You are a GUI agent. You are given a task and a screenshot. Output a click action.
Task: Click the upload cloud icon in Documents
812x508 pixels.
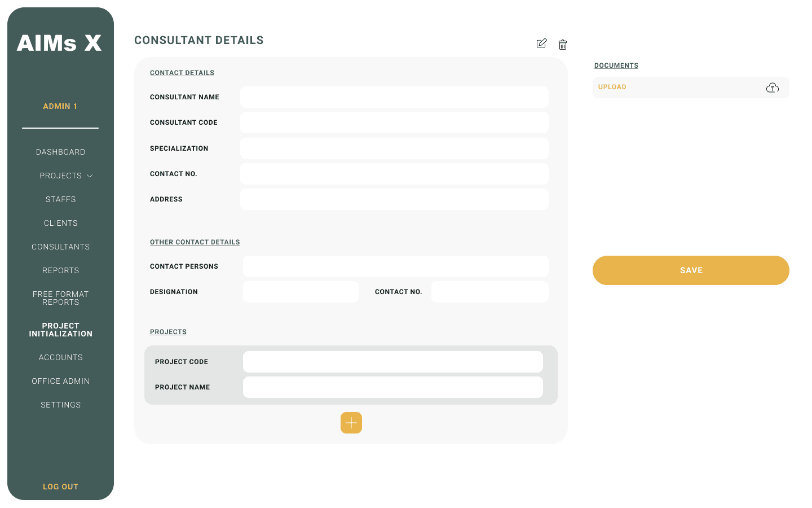[x=772, y=87]
